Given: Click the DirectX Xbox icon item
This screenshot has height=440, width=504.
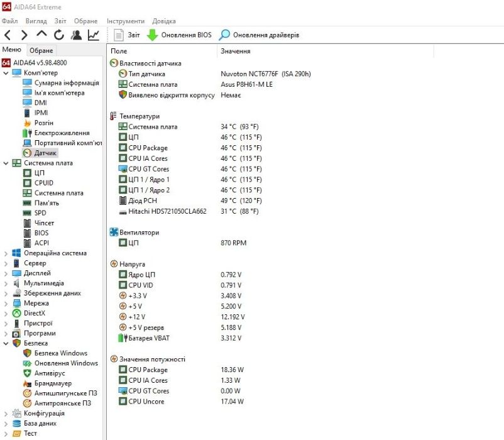Looking at the screenshot, I should 29,314.
